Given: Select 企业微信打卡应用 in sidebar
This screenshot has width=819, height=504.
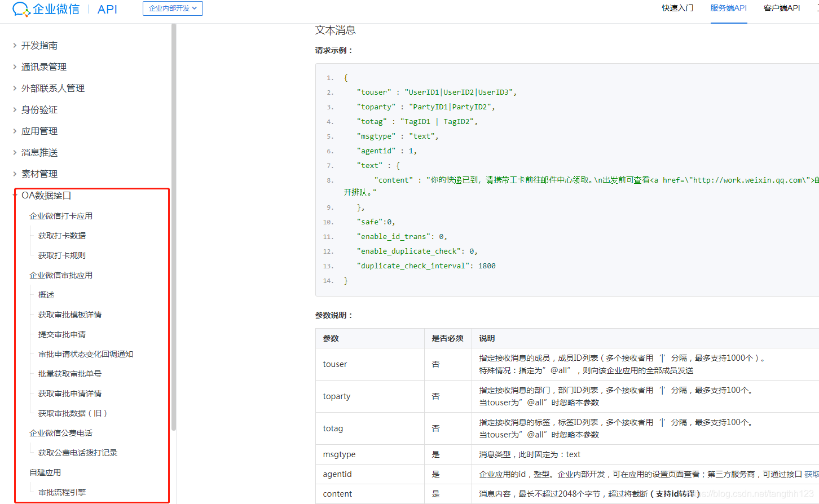Looking at the screenshot, I should pos(61,216).
